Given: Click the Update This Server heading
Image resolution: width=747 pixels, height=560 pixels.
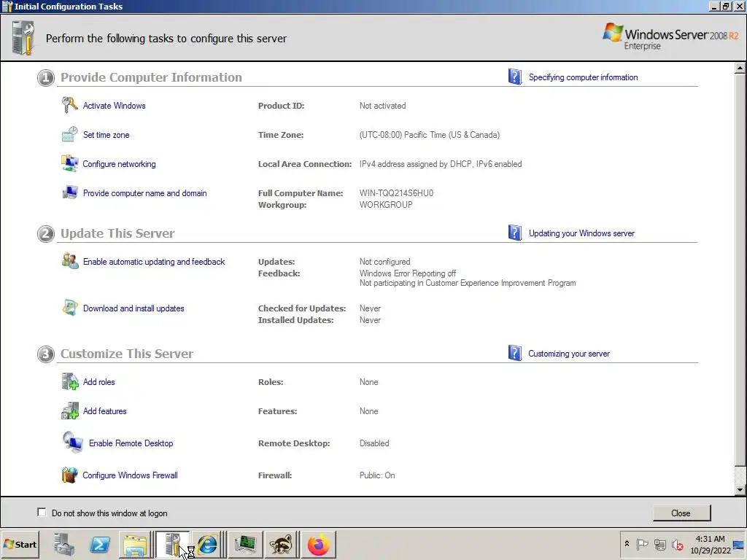Looking at the screenshot, I should point(117,233).
